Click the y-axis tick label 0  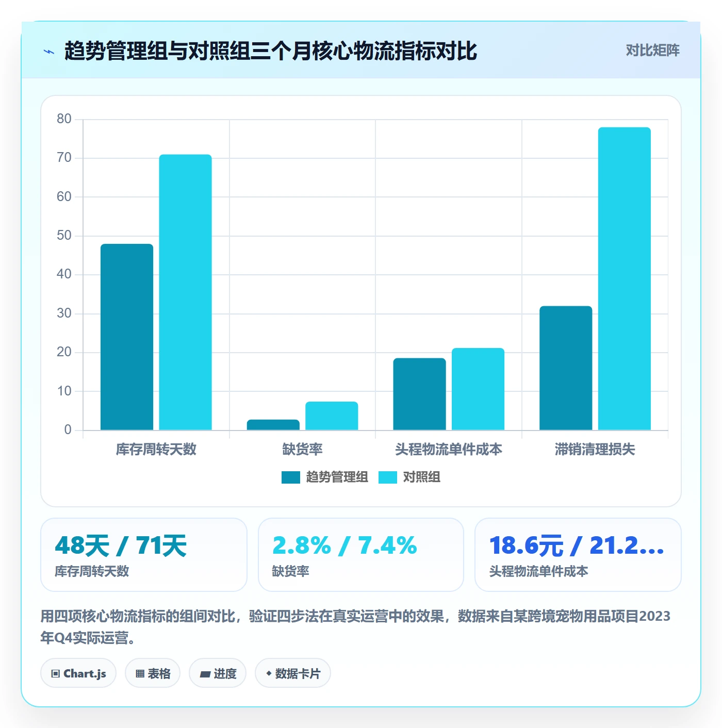coord(68,430)
